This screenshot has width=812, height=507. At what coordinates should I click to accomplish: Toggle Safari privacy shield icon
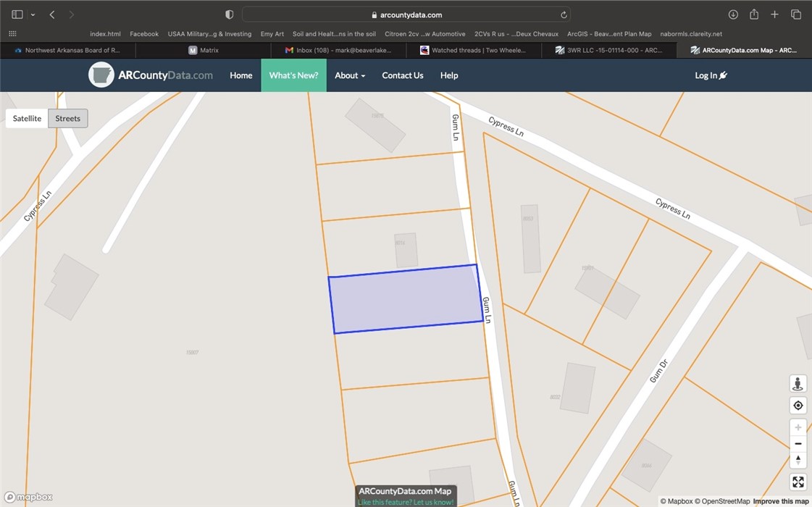tap(230, 14)
